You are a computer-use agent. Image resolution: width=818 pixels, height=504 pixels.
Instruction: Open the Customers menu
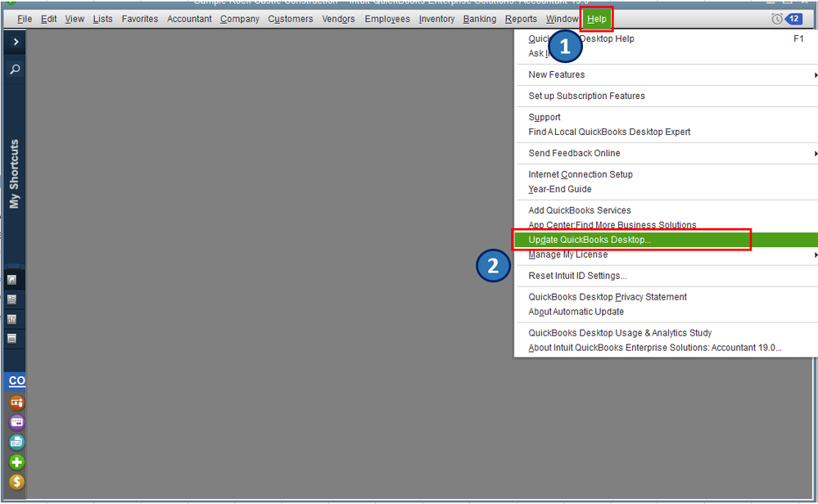coord(291,19)
